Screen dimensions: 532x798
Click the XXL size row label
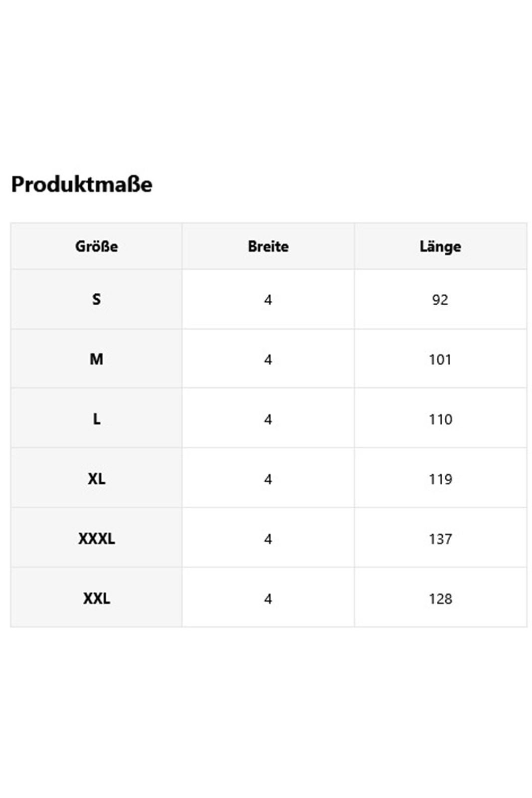[96, 598]
